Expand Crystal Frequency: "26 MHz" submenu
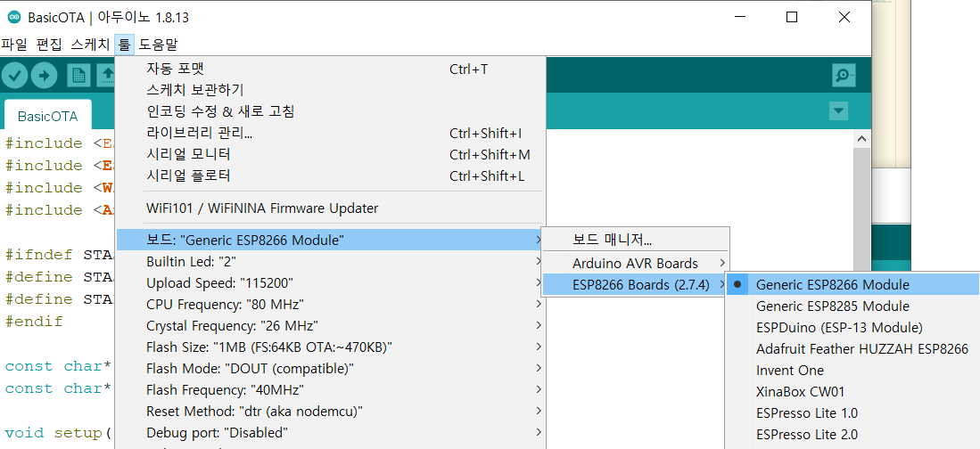The width and height of the screenshot is (980, 449). click(331, 325)
